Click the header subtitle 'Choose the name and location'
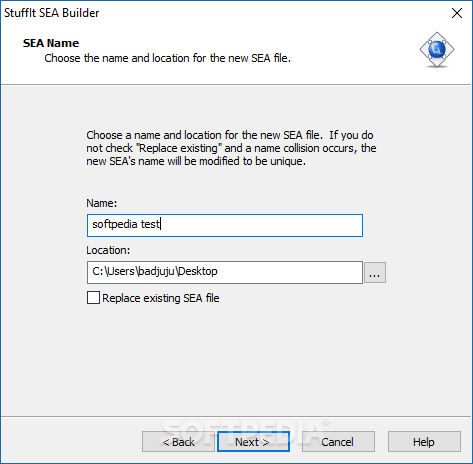The image size is (473, 464). click(168, 58)
